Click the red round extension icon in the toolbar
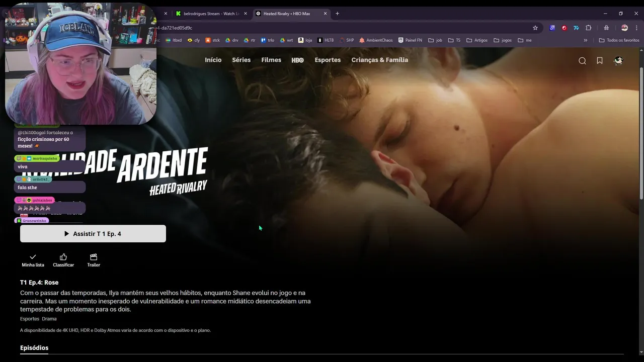 coord(564,28)
